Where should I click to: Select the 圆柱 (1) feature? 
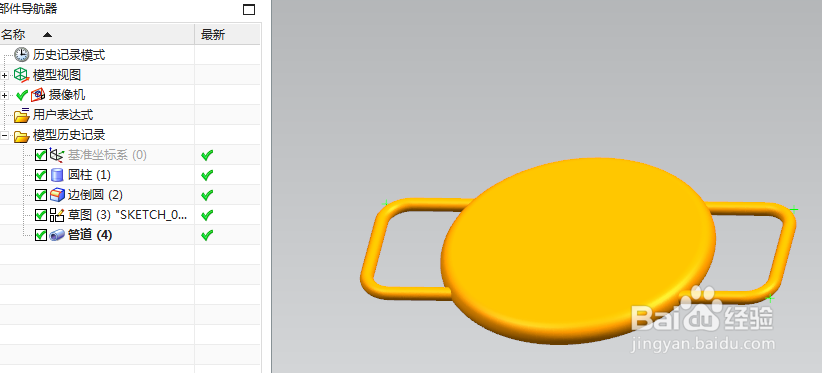click(x=89, y=175)
